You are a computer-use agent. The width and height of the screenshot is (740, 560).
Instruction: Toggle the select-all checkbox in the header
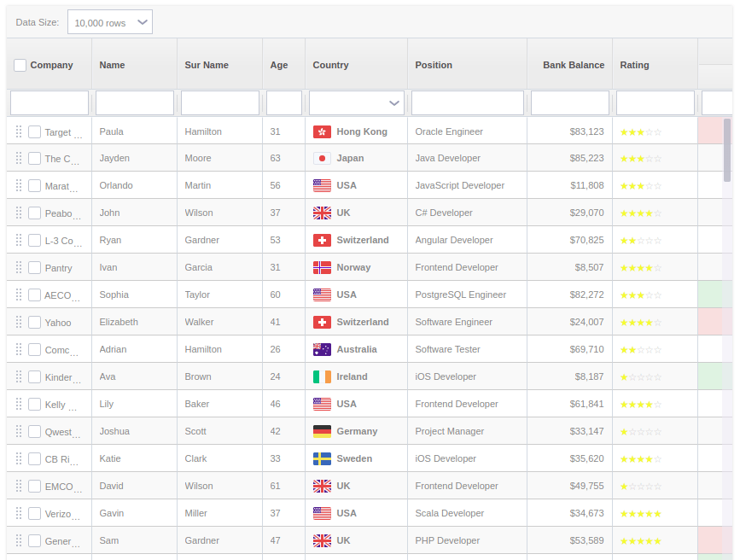[x=19, y=65]
